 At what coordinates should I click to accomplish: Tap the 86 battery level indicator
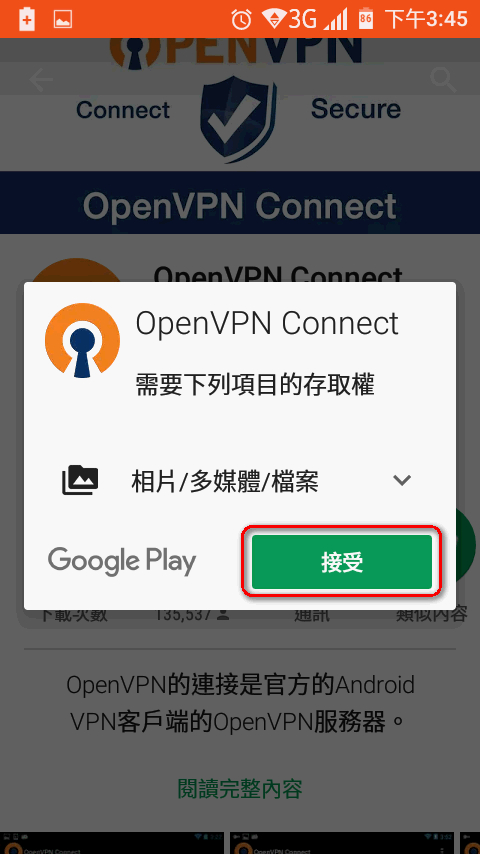click(x=366, y=19)
